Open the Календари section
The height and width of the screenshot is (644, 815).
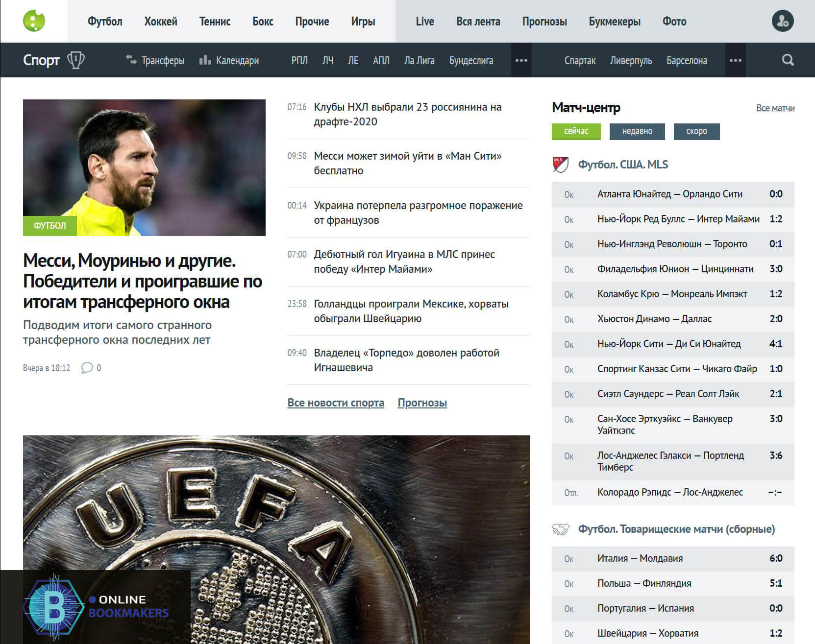[229, 60]
